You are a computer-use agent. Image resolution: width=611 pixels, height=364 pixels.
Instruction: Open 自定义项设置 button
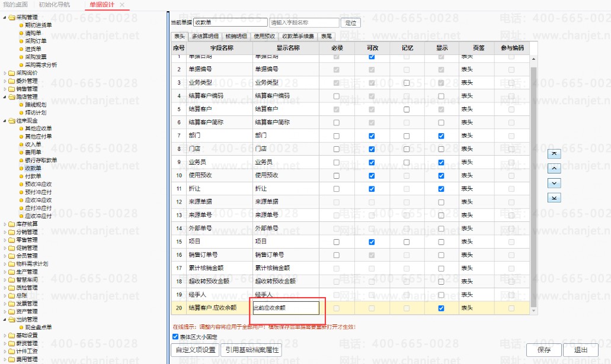[x=195, y=350]
